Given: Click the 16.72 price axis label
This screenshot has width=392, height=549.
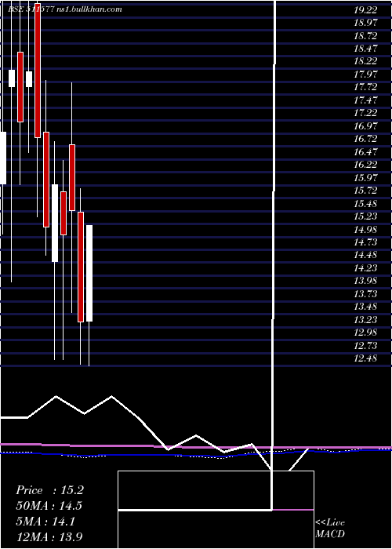Looking at the screenshot, I should pos(365,139).
